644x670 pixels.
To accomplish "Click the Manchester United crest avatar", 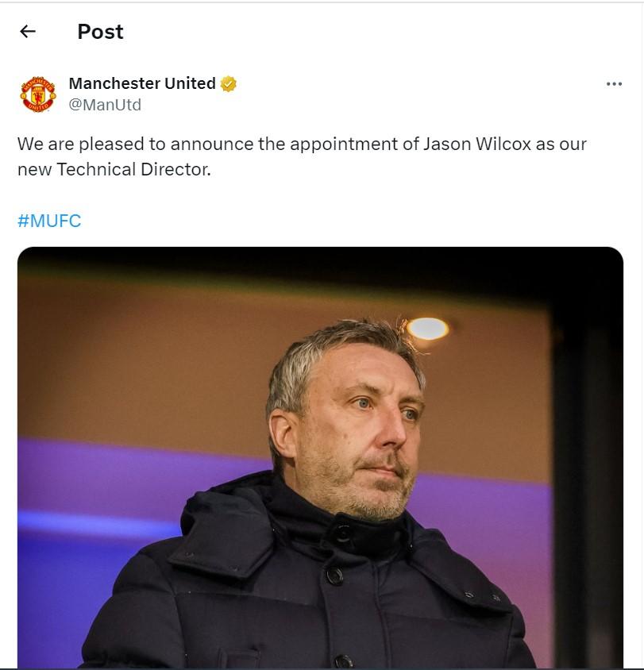I will pyautogui.click(x=38, y=94).
